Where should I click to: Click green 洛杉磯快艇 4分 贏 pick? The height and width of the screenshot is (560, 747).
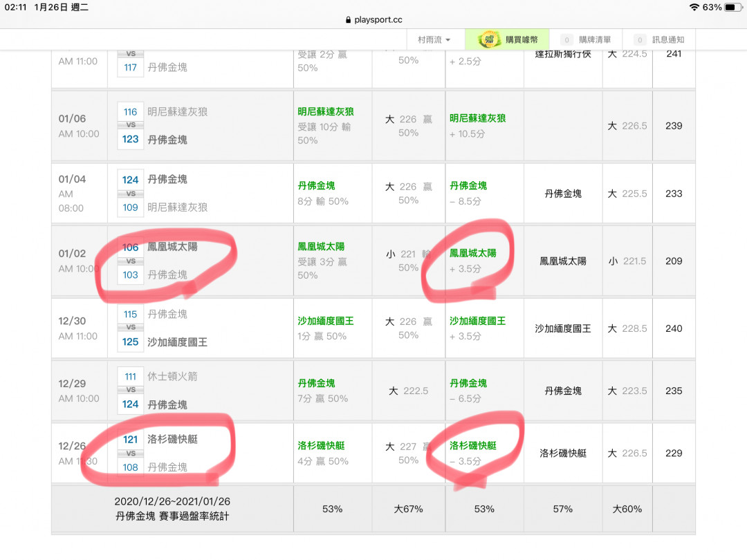[x=323, y=454]
